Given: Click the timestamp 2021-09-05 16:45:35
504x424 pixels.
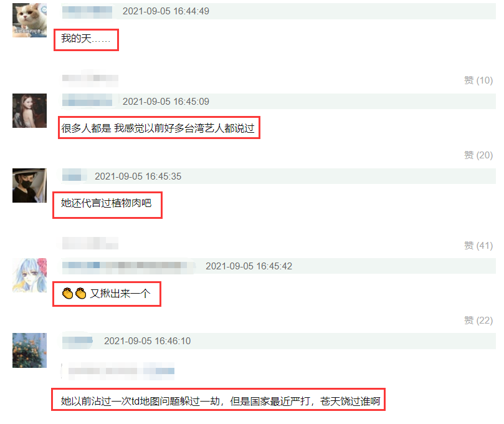Looking at the screenshot, I should [x=138, y=176].
